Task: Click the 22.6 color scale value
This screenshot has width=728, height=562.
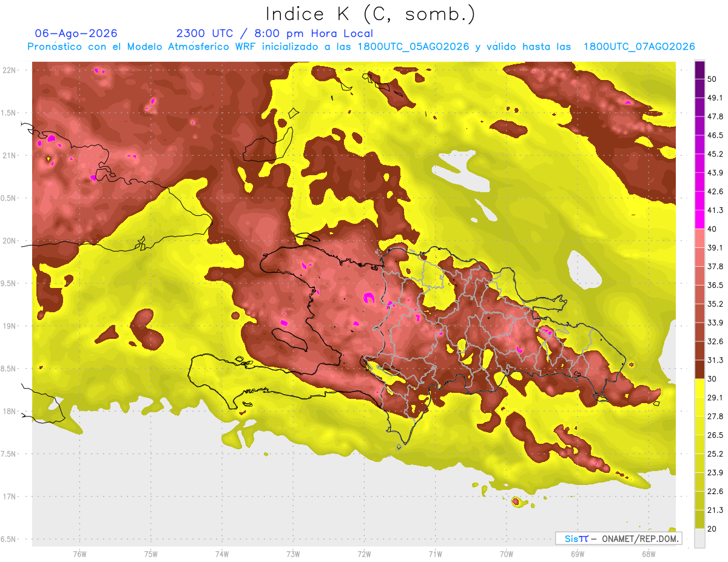Action: [715, 492]
